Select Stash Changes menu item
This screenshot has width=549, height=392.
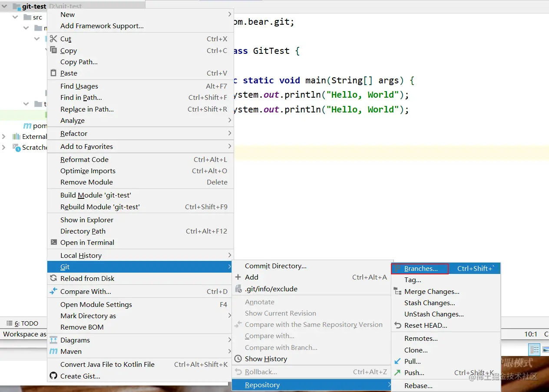tap(446, 303)
